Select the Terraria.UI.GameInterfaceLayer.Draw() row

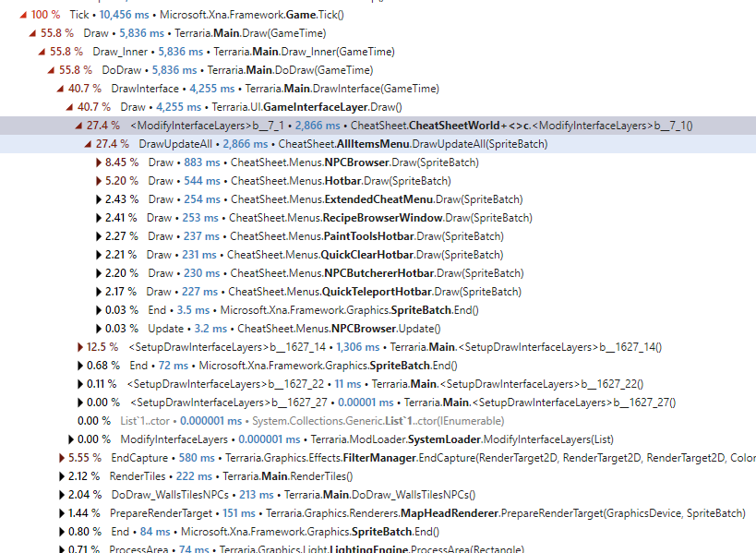(378, 107)
